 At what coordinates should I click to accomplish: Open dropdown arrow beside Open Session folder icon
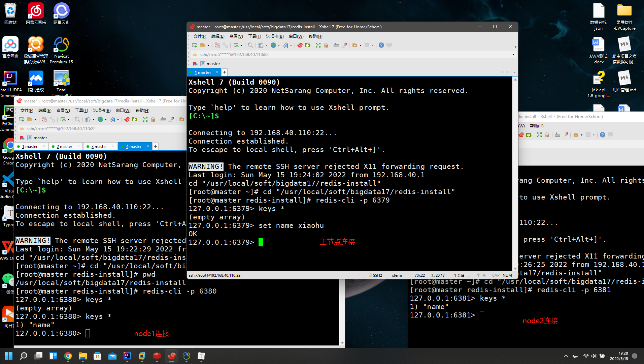coord(208,45)
